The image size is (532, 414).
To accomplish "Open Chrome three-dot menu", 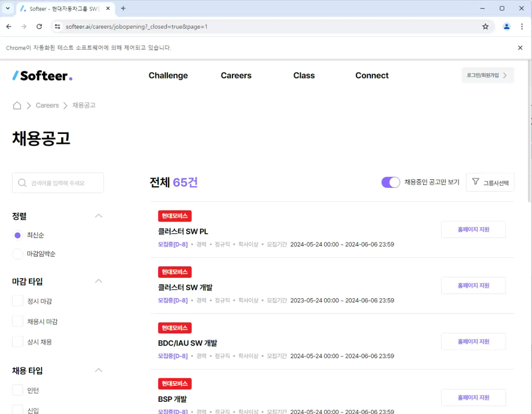I will 522,26.
